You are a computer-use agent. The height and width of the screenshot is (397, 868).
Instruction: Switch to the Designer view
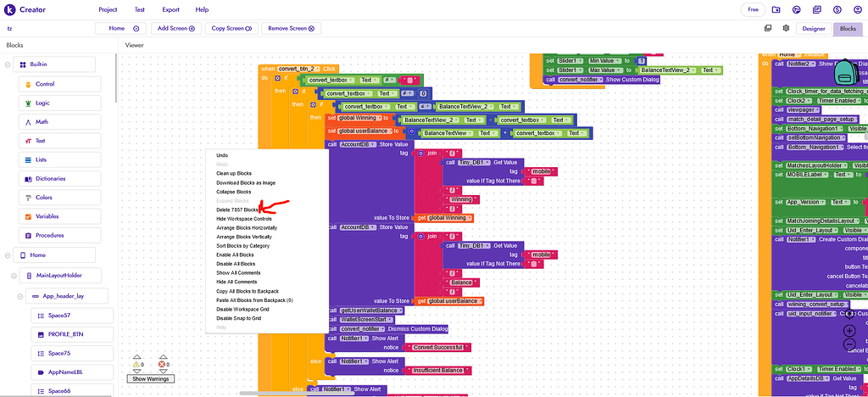click(x=814, y=29)
